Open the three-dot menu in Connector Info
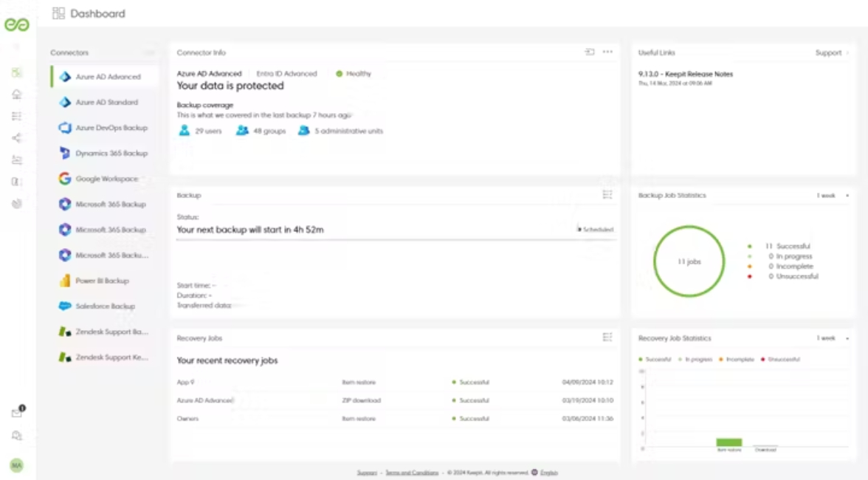Screen dimensions: 868x480 608,52
